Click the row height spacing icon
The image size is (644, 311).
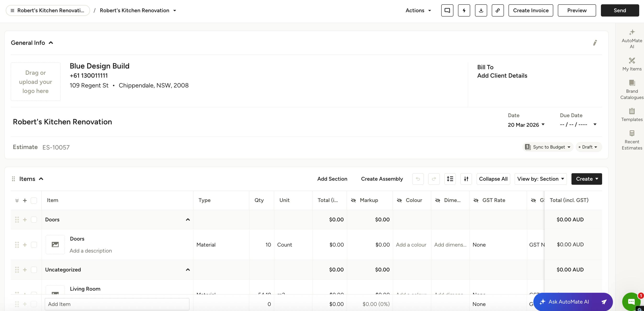coord(450,179)
